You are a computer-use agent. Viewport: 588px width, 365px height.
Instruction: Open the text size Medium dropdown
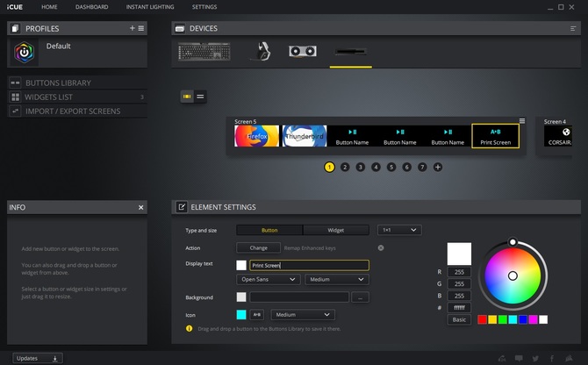(x=337, y=280)
